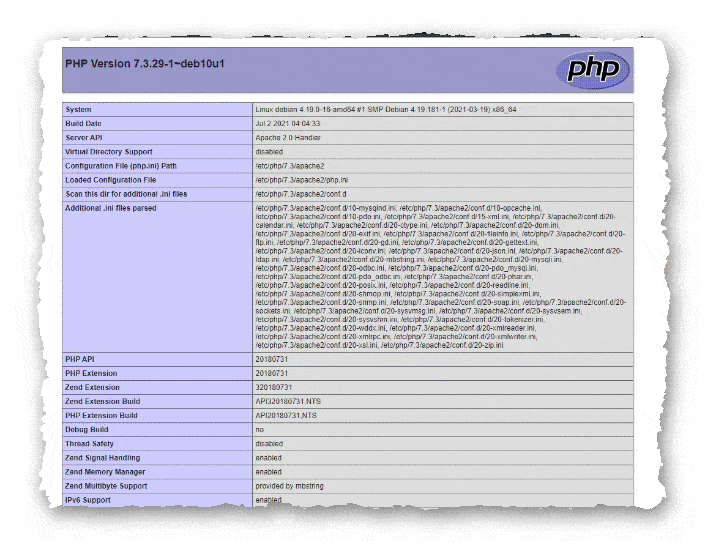Select provided by mbstring value
The width and height of the screenshot is (704, 544).
(x=289, y=486)
